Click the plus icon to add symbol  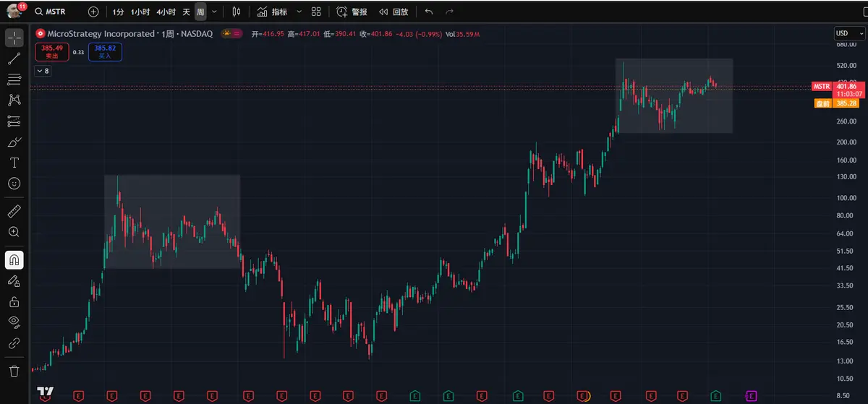93,12
